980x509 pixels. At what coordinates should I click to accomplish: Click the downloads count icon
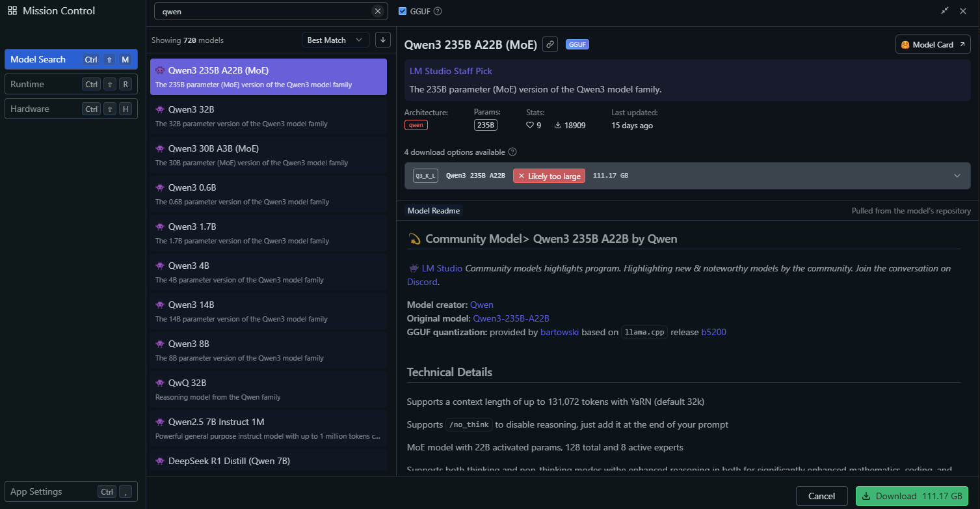558,125
